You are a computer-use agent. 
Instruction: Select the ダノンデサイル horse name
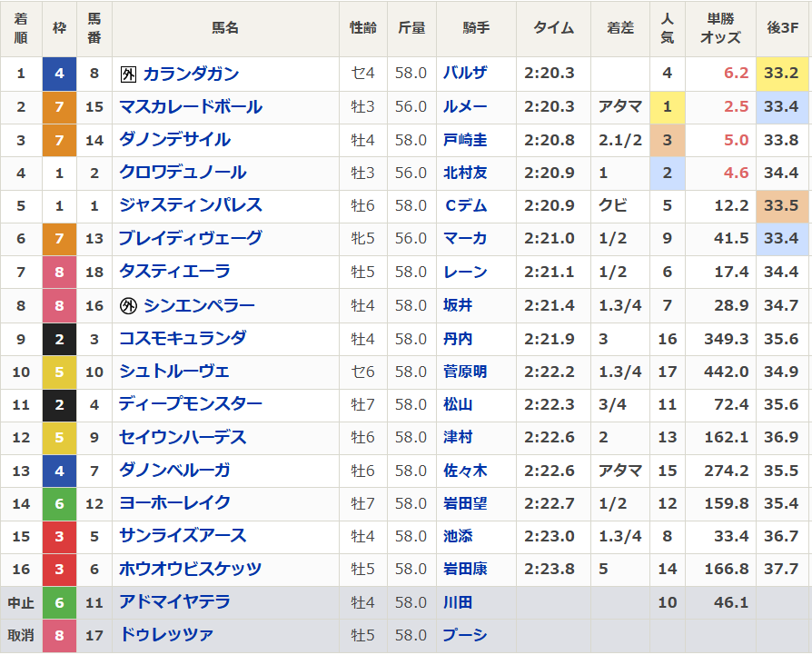[174, 140]
